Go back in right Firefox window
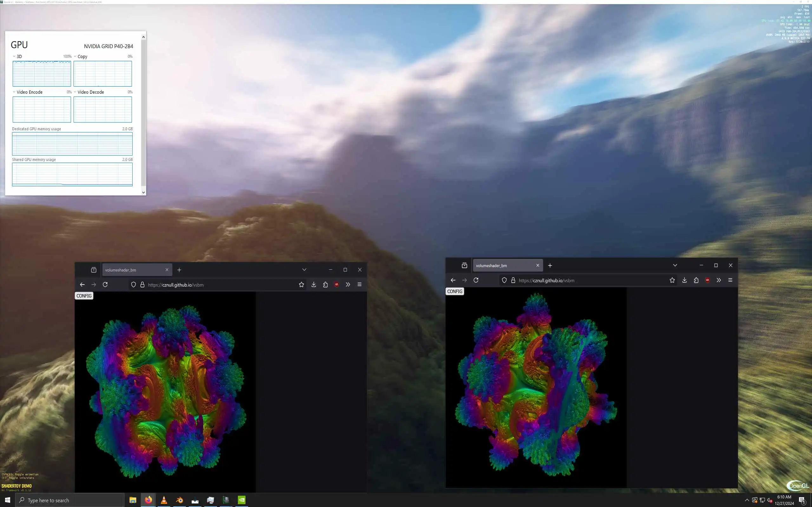Screen dimensions: 812x507 (x=453, y=280)
